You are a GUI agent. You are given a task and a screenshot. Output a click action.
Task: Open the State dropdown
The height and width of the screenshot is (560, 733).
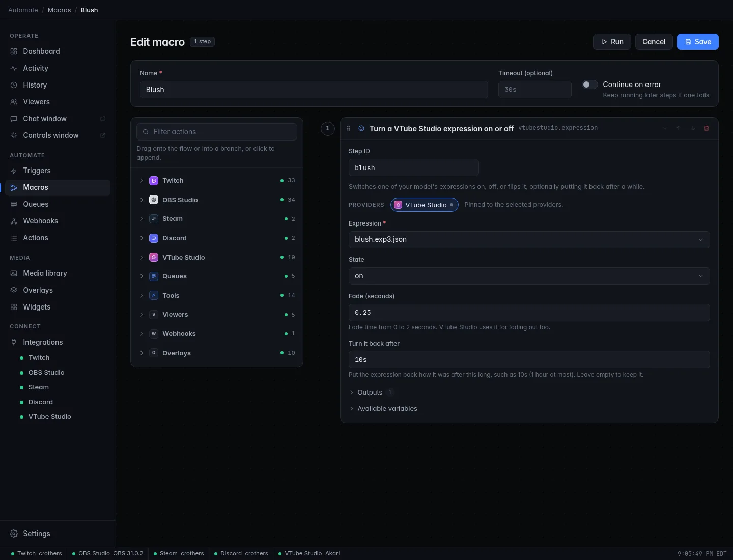[529, 276]
